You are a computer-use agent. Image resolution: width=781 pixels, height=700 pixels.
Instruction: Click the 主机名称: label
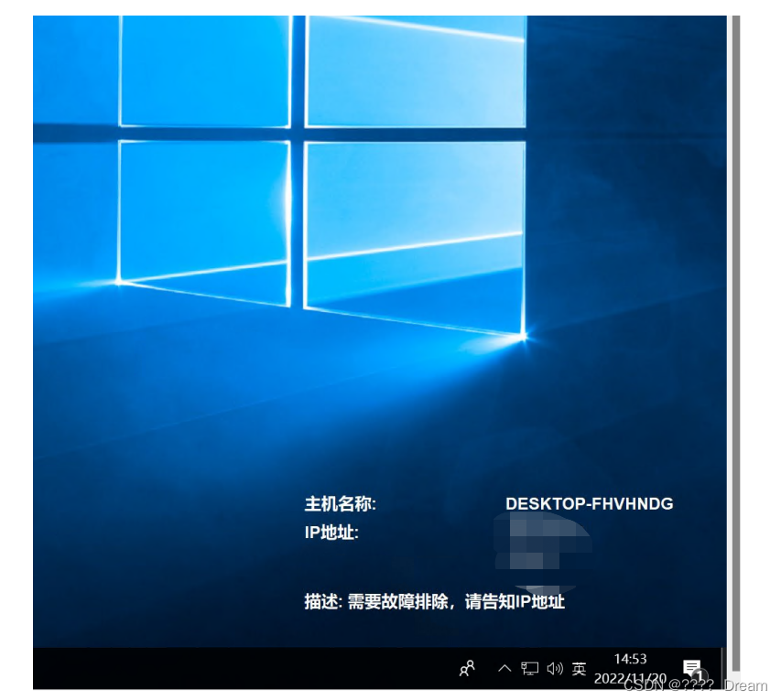341,504
